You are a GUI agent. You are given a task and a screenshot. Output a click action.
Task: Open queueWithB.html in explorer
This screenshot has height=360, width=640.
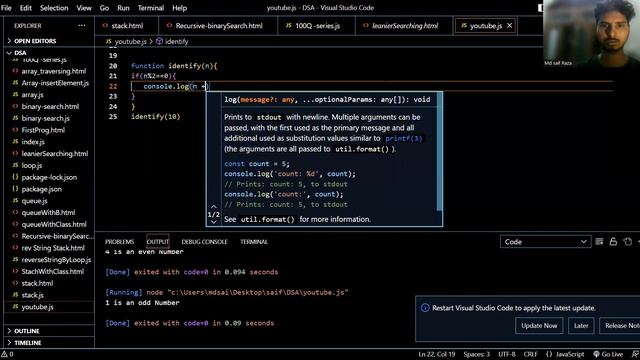tap(49, 213)
